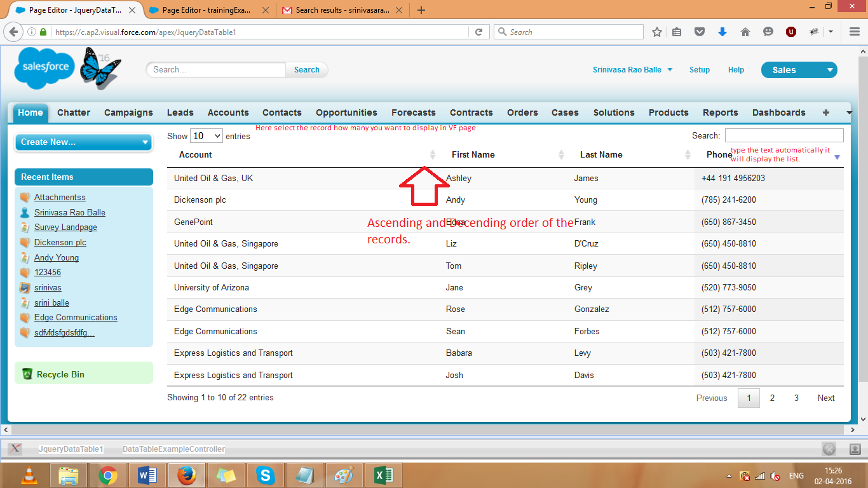Open Skype from the taskbar
This screenshot has width=868, height=488.
(265, 475)
